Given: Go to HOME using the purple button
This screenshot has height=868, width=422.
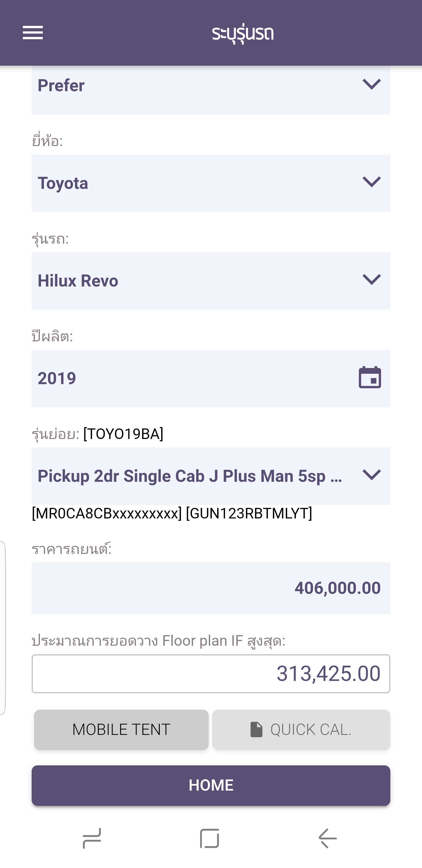Looking at the screenshot, I should (211, 785).
